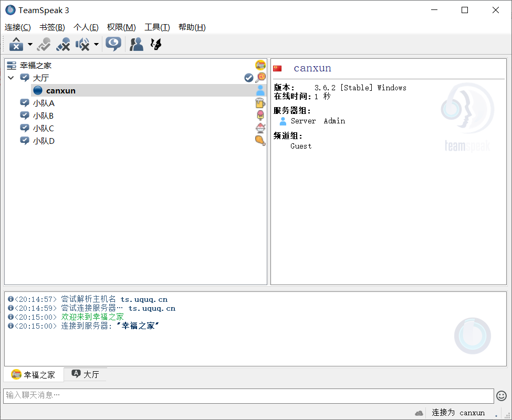Image resolution: width=512 pixels, height=420 pixels.
Task: Click the blue client orb next to canxun
Action: (38, 90)
